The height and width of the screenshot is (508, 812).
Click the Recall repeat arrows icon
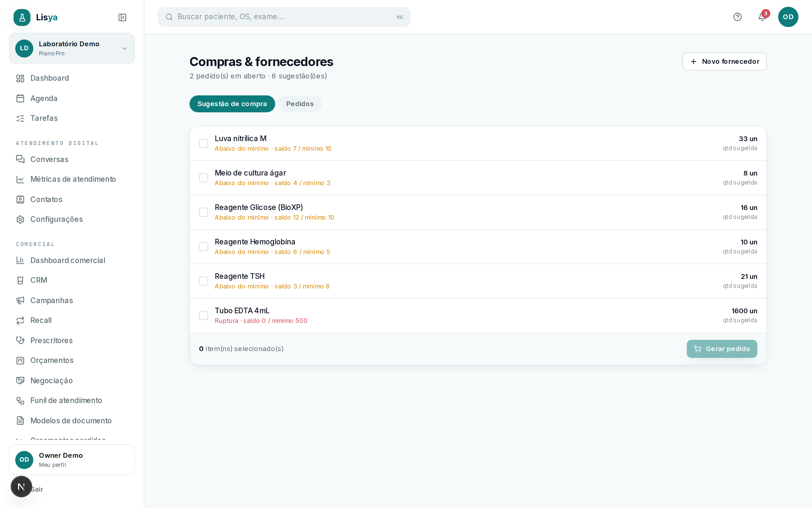tap(20, 321)
